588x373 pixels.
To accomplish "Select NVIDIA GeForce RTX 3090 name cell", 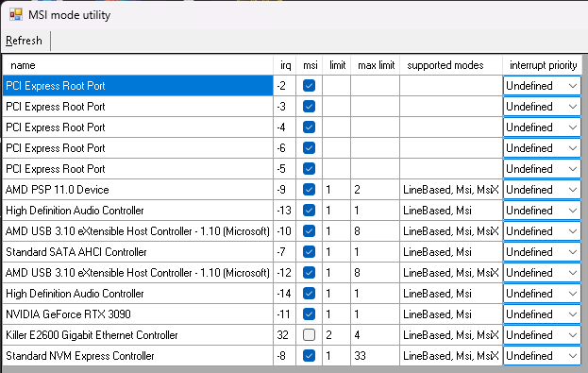I will [138, 314].
